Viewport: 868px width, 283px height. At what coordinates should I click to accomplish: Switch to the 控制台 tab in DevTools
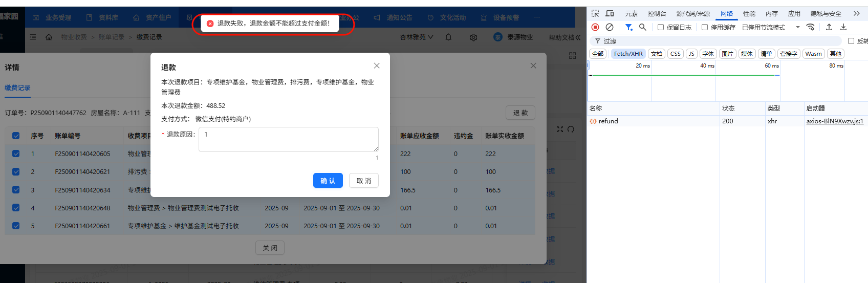click(x=657, y=13)
